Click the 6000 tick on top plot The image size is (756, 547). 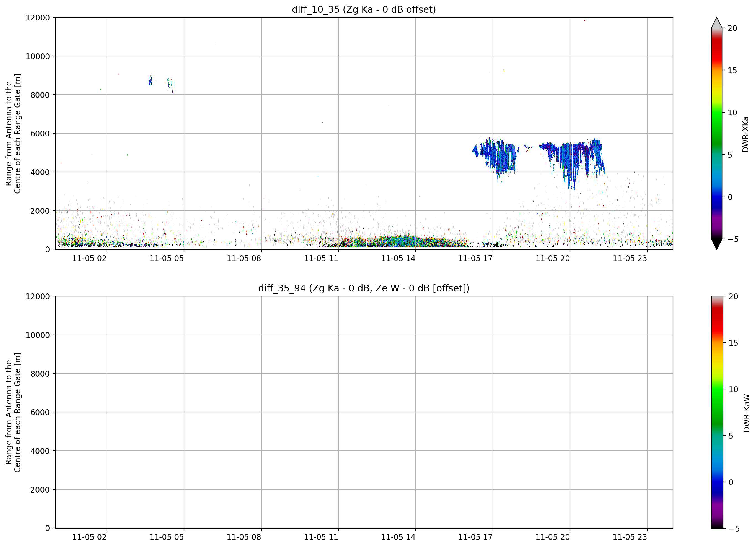pyautogui.click(x=40, y=134)
